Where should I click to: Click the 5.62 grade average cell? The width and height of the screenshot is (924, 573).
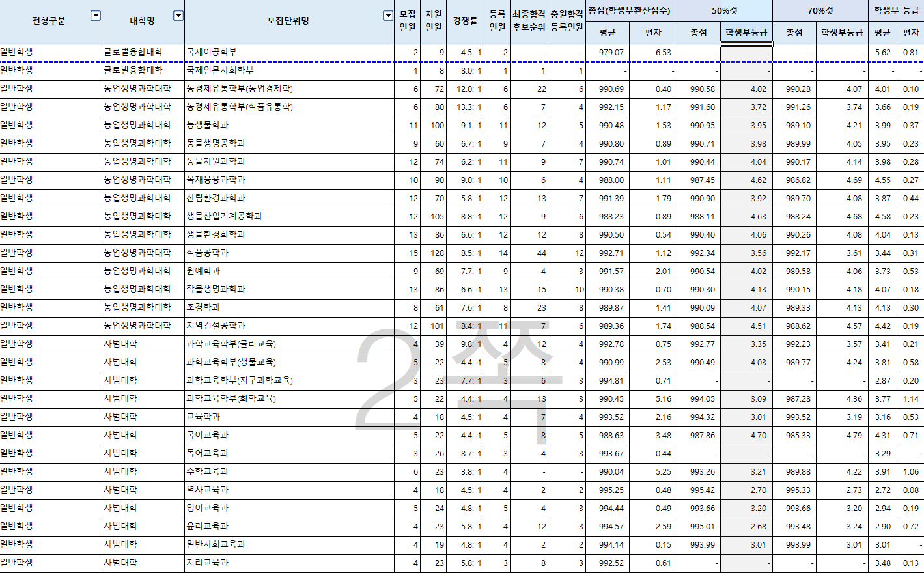(x=883, y=53)
